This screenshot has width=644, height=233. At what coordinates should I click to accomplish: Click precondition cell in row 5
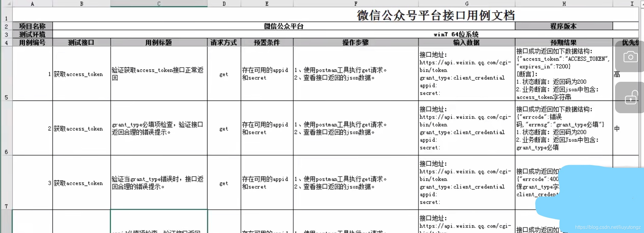click(267, 74)
